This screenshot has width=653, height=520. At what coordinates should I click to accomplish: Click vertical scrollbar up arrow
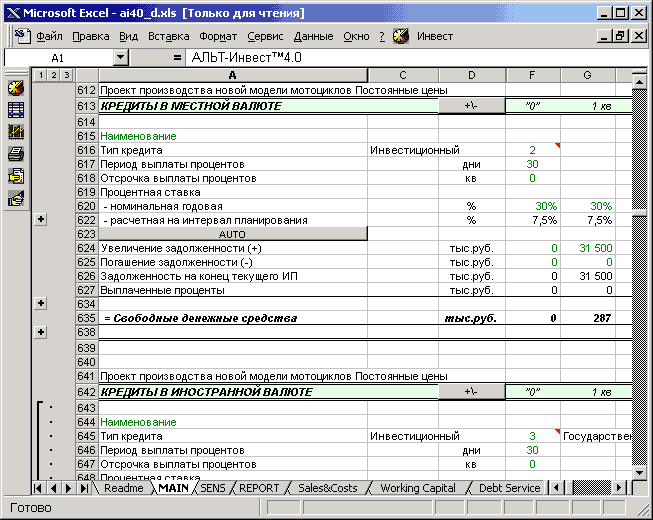pyautogui.click(x=639, y=82)
